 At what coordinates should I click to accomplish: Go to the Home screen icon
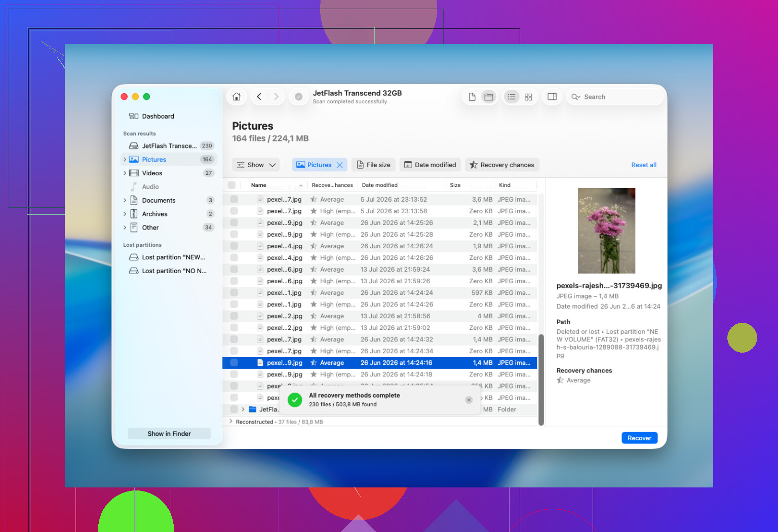pyautogui.click(x=236, y=97)
